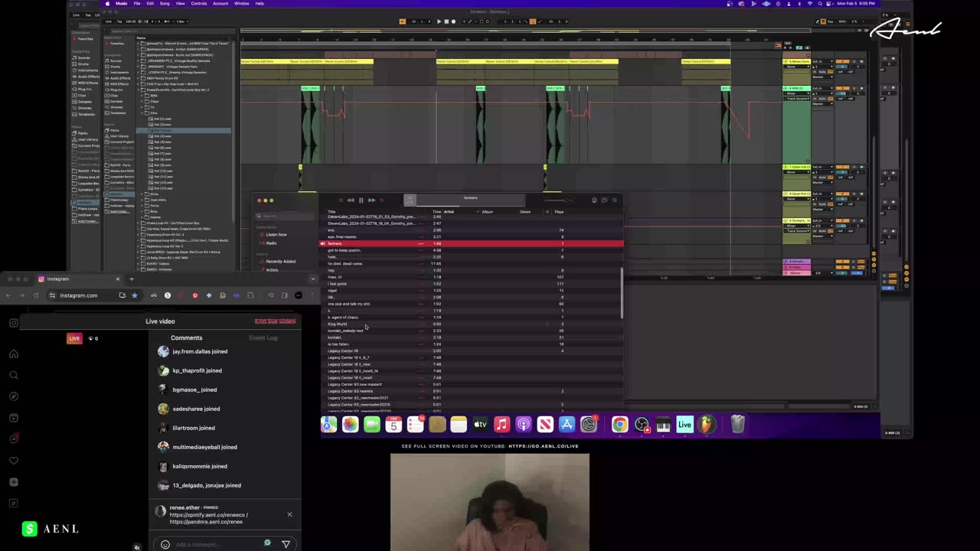This screenshot has width=980, height=551.
Task: Open Up Next queue in Music app
Action: click(x=615, y=201)
